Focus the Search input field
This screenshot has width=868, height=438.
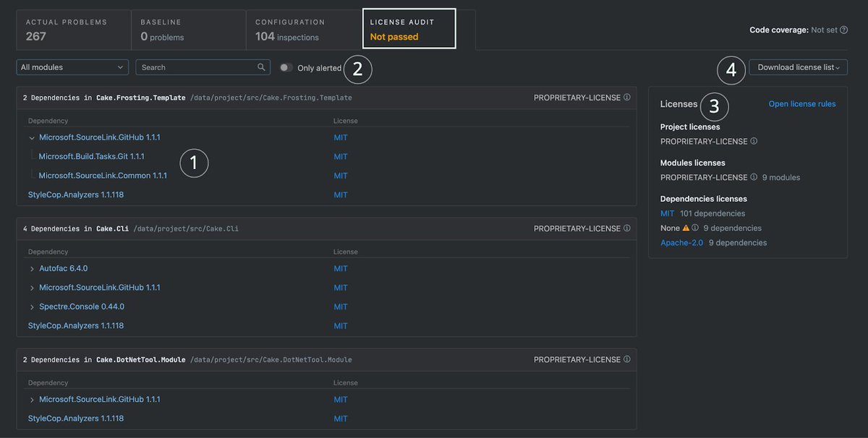[203, 67]
